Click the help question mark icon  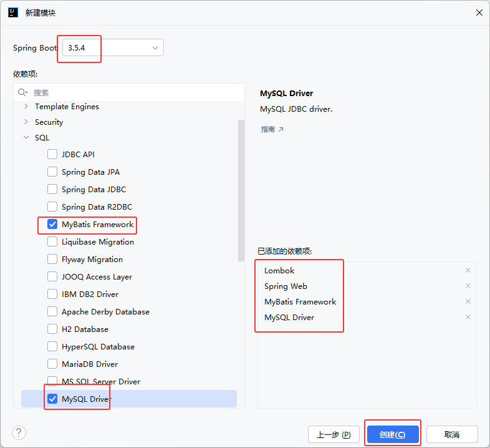pos(19,433)
